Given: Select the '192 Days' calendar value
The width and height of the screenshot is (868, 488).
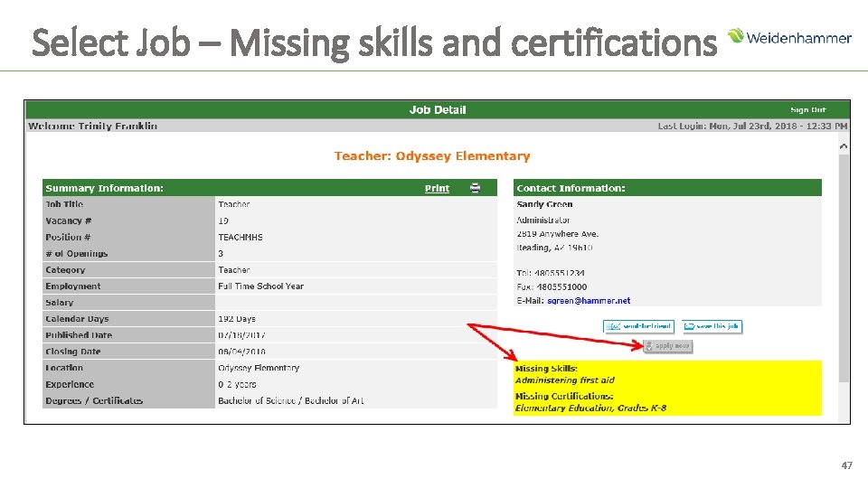Looking at the screenshot, I should [x=237, y=319].
